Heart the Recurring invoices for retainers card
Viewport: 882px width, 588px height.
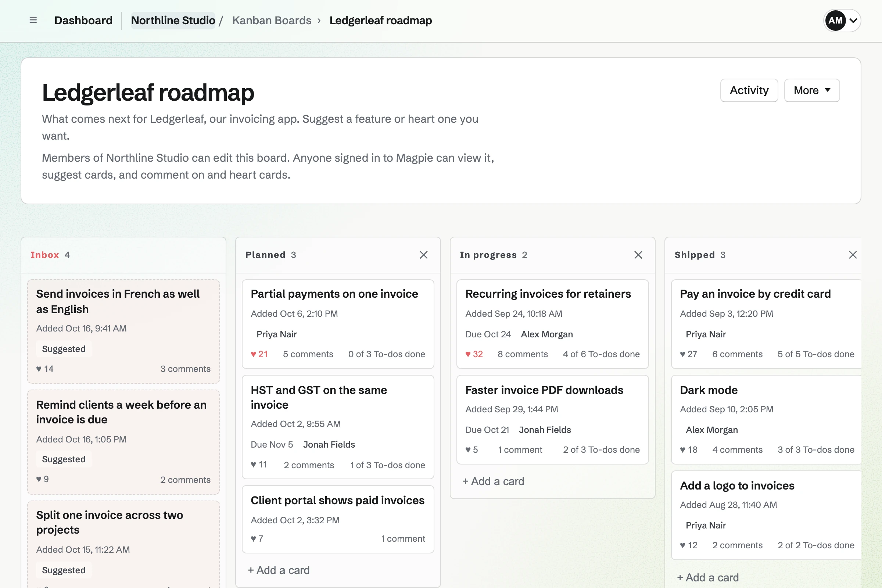point(474,354)
